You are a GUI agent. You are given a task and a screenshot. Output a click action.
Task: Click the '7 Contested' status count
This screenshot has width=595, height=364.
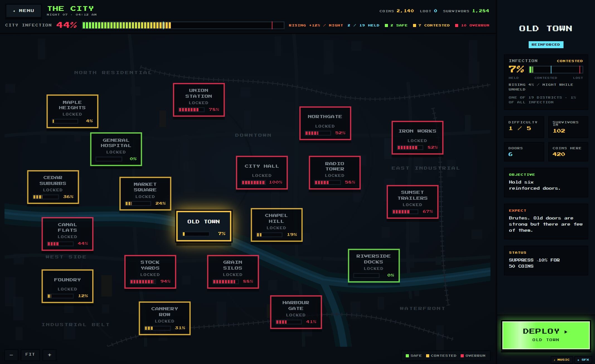(x=431, y=25)
